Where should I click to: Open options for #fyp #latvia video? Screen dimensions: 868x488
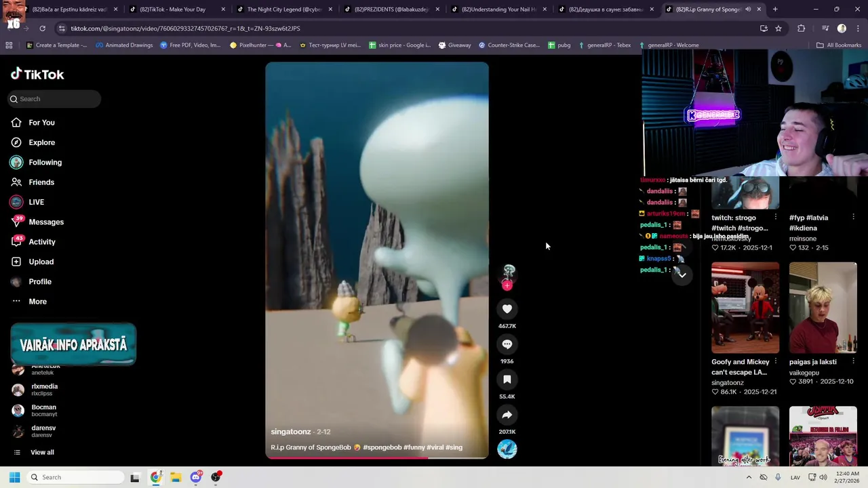[853, 217]
